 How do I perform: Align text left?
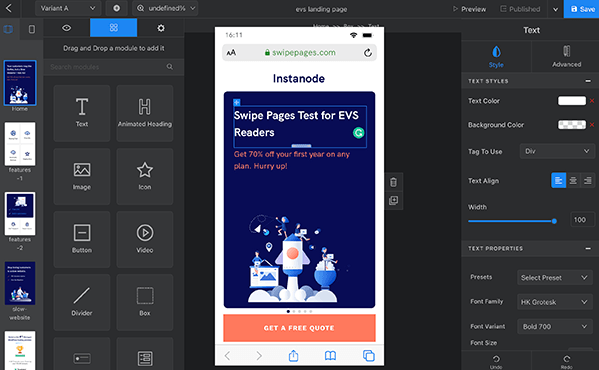(x=559, y=181)
